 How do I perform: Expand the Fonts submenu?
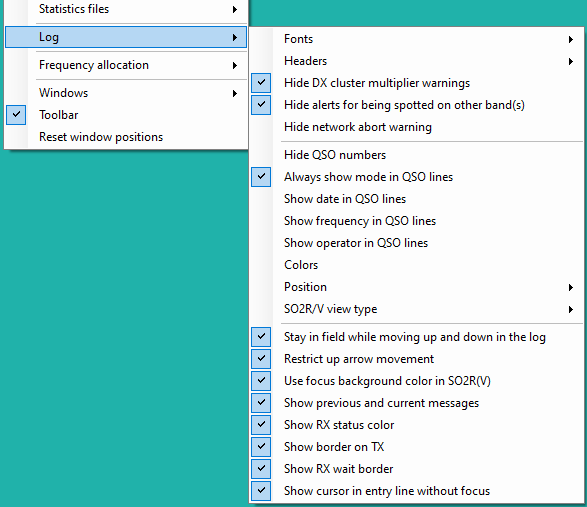pyautogui.click(x=416, y=39)
